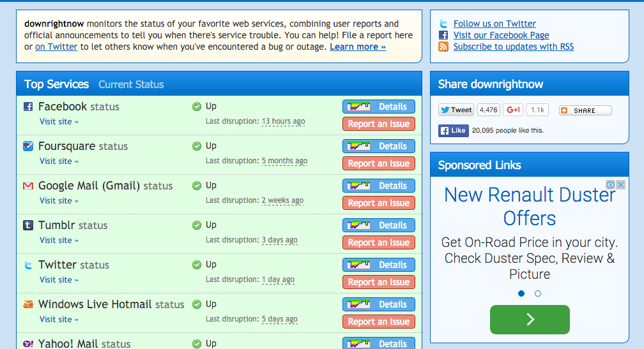Open the 'Follow us on Twitter' link

pos(494,24)
